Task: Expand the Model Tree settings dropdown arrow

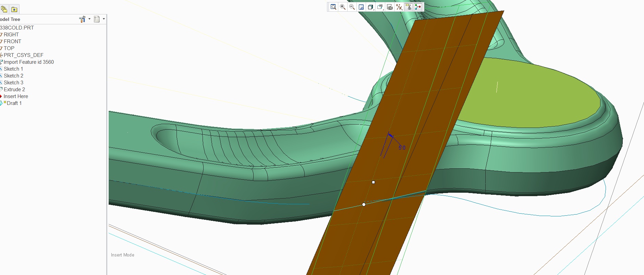Action: (89, 19)
